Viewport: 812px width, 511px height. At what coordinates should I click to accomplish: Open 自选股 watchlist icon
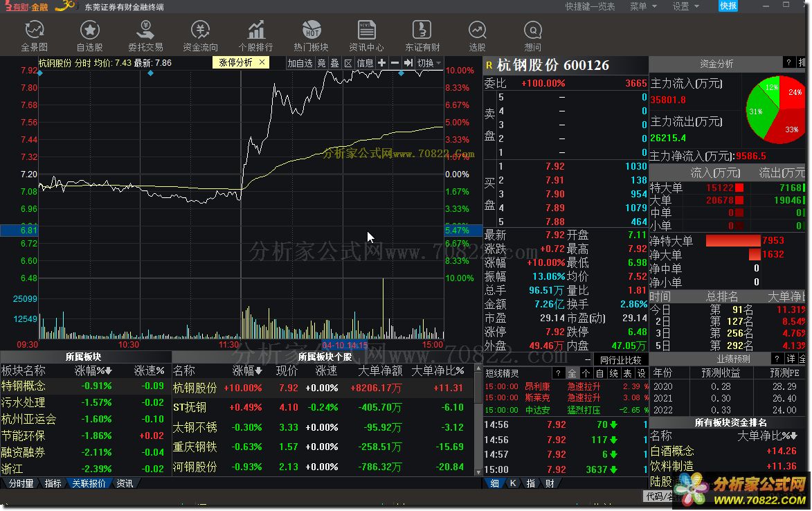tap(89, 36)
